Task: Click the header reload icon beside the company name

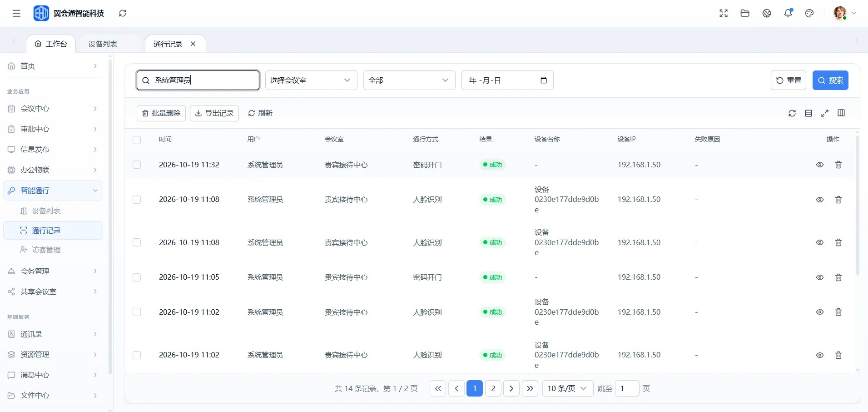Action: [123, 13]
